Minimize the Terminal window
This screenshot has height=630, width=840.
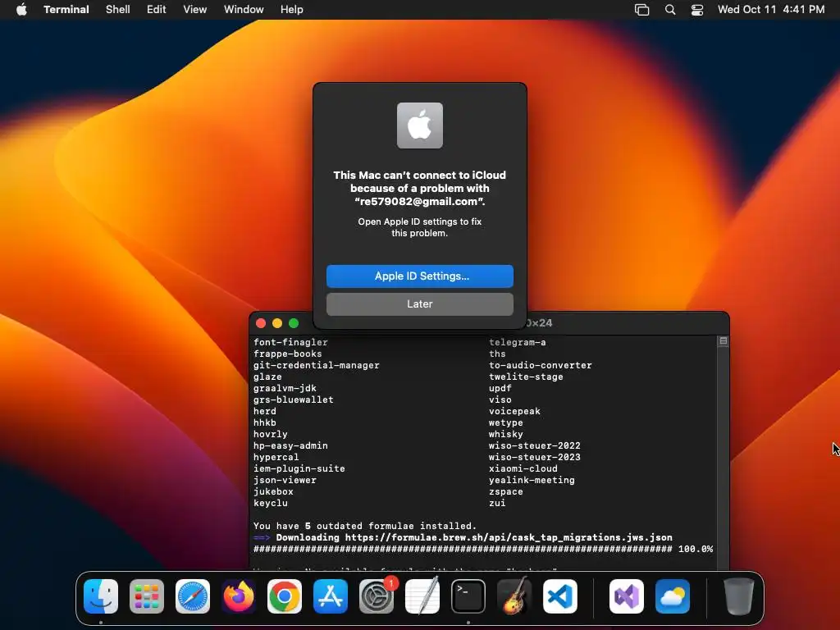point(277,323)
